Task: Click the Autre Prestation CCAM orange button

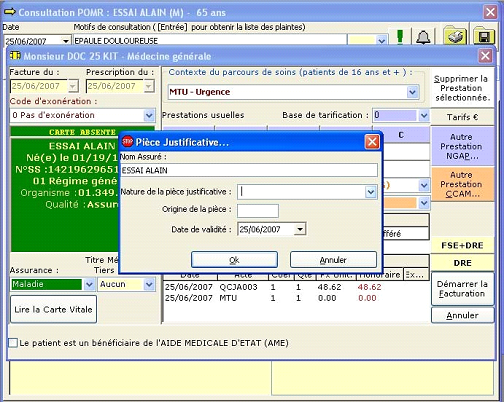Action: [x=462, y=184]
